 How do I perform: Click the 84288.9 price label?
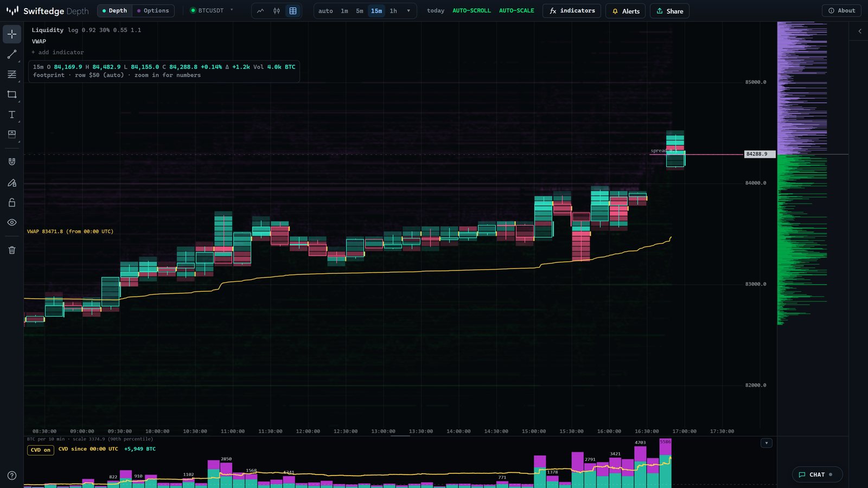click(x=759, y=155)
